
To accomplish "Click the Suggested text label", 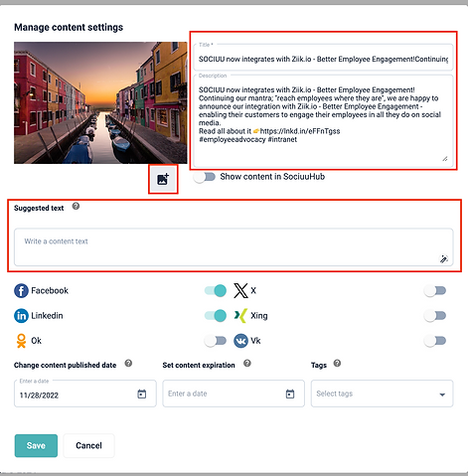I will coord(39,209).
